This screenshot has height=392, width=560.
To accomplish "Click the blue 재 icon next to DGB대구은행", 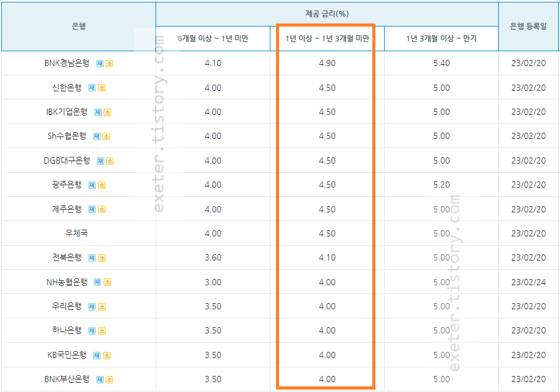I will [x=101, y=161].
